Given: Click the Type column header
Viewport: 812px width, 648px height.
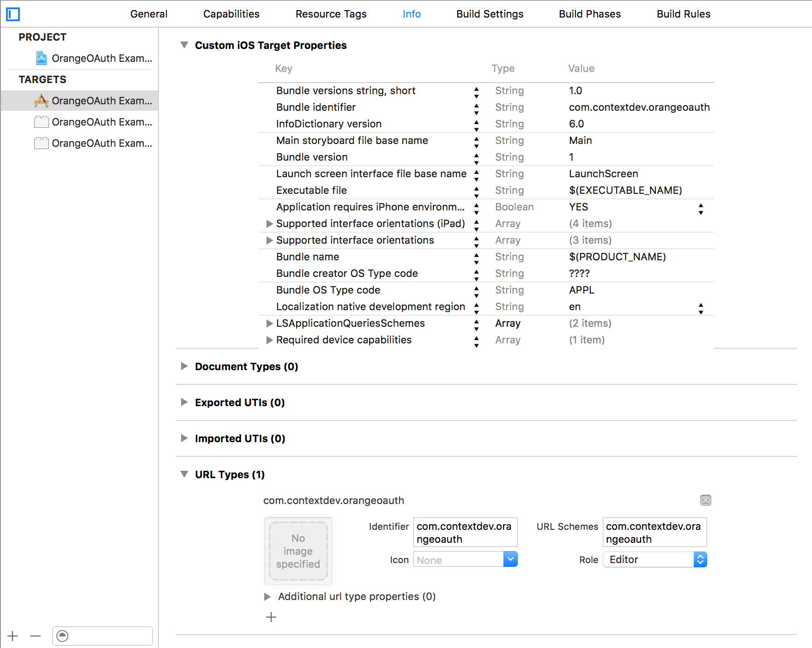Looking at the screenshot, I should [x=503, y=68].
